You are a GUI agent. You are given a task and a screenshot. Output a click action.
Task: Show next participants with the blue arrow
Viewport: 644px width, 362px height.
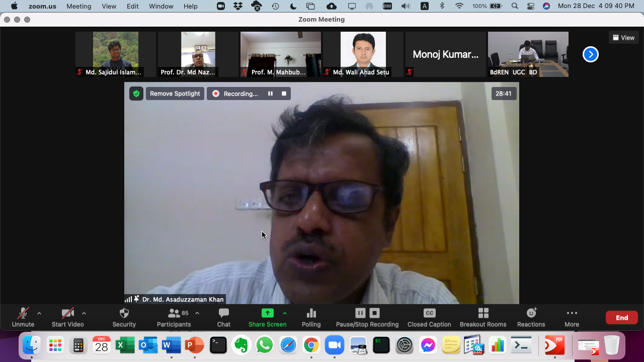pyautogui.click(x=590, y=54)
